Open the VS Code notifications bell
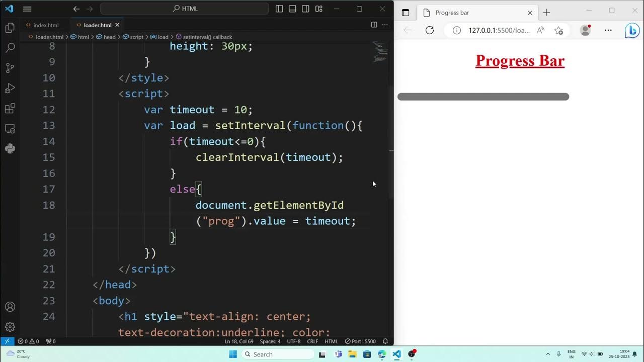 (385, 341)
